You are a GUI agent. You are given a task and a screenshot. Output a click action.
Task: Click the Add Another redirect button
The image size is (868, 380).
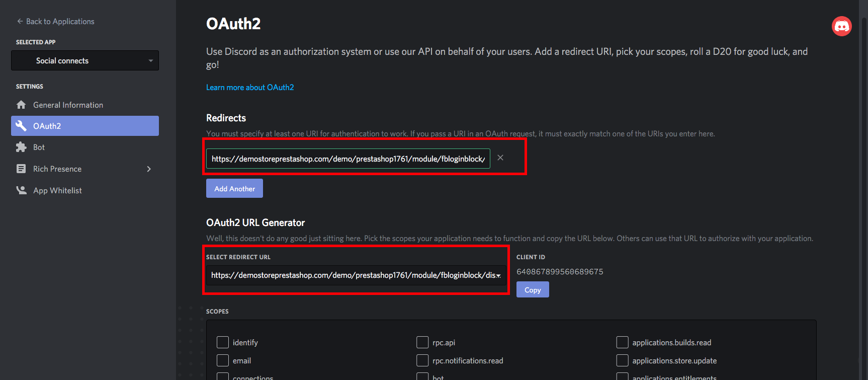tap(234, 188)
